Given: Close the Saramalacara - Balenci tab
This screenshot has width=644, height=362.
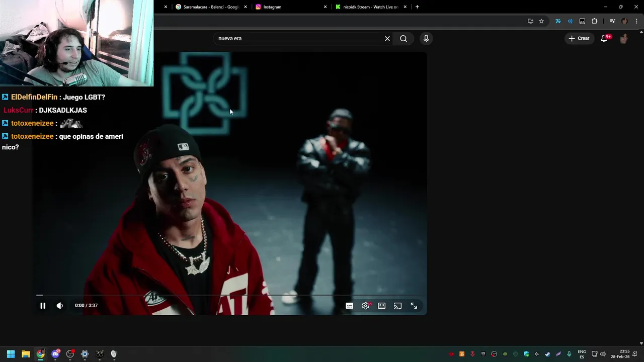Looking at the screenshot, I should coord(246,7).
